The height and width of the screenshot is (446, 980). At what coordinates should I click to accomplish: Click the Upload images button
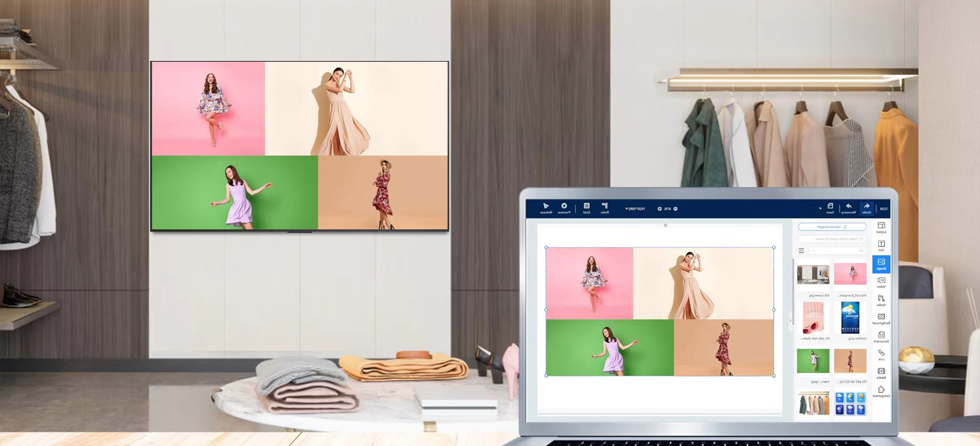pos(832,227)
